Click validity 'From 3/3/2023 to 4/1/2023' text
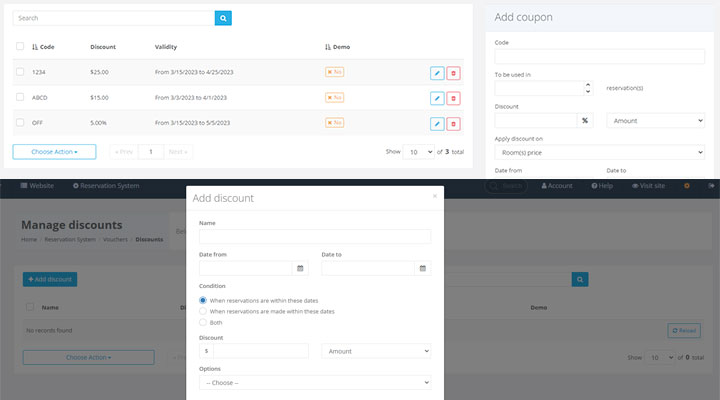720x400 pixels. (x=191, y=97)
